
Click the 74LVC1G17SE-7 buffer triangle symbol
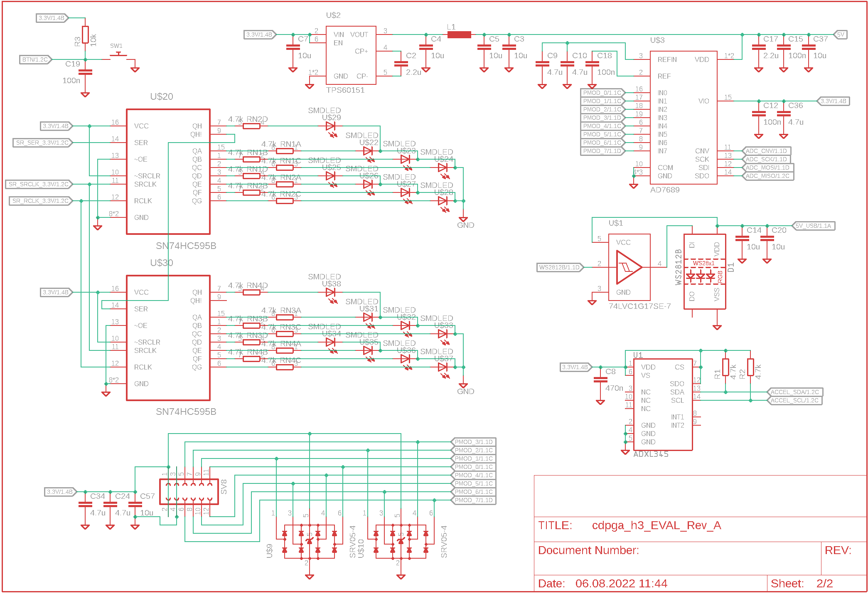click(629, 267)
